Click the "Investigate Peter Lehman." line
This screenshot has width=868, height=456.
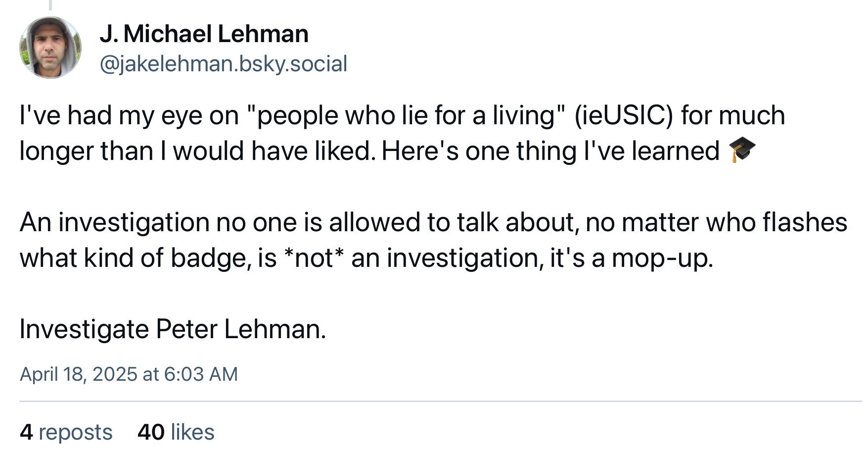(173, 329)
